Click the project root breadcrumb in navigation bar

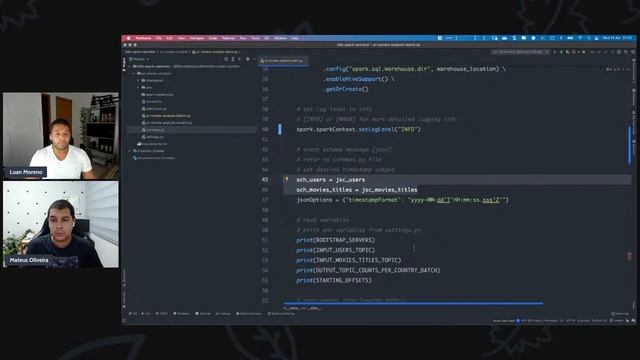(x=140, y=52)
